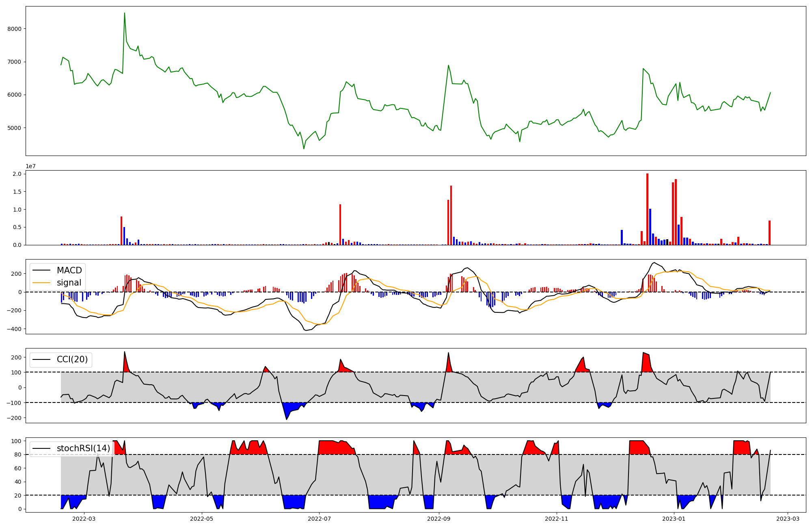
Task: Click the 2022-03 x-axis date label
Action: 84,519
